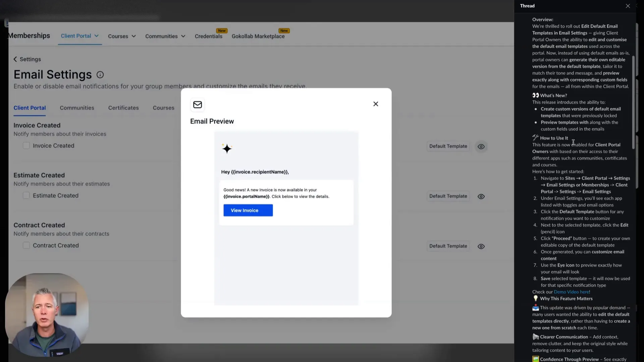This screenshot has height=362, width=644.
Task: Enable the Invoice Created checkbox
Action: [26, 145]
